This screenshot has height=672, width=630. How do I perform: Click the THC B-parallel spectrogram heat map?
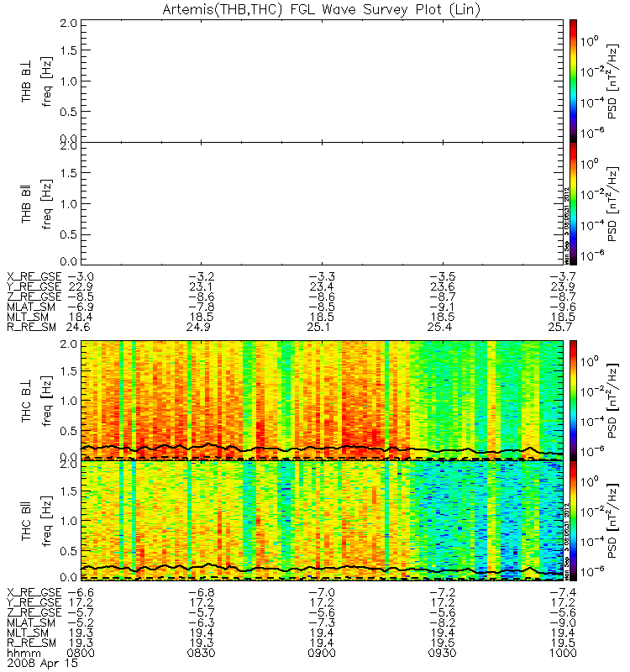(322, 521)
